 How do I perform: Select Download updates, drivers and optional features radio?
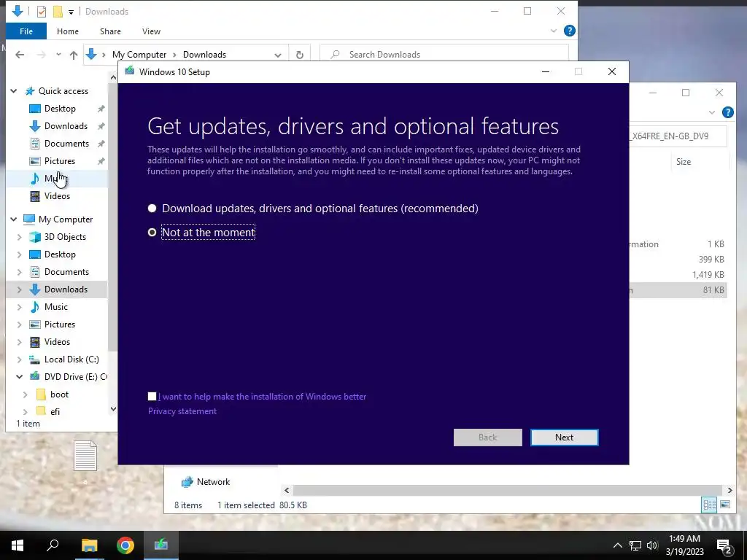(x=152, y=208)
